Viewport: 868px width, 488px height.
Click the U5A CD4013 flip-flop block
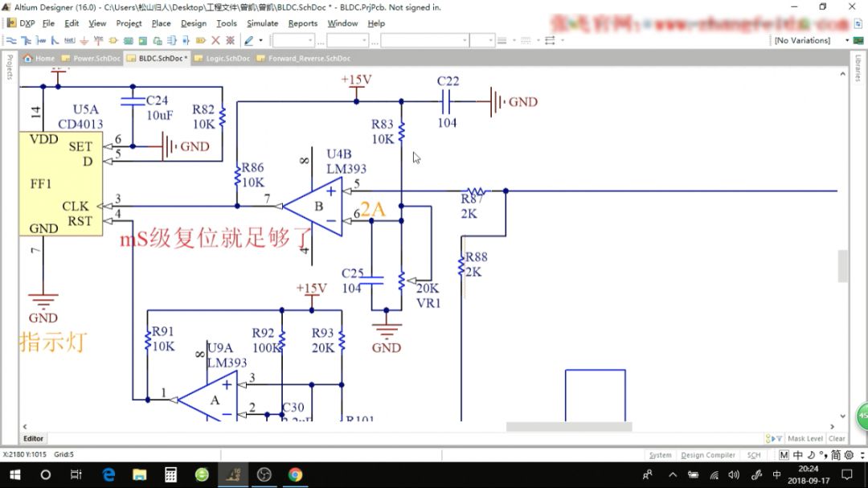tap(61, 183)
